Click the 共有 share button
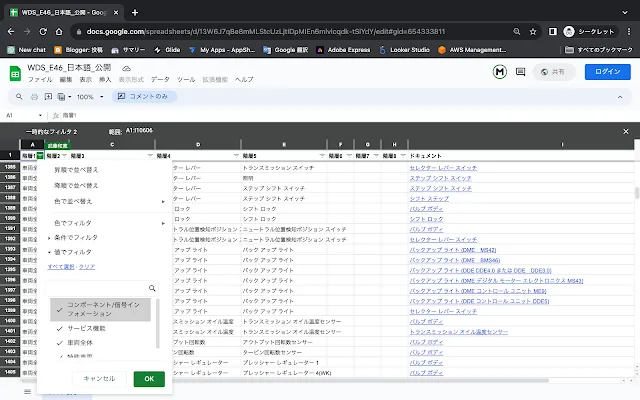 [x=554, y=72]
